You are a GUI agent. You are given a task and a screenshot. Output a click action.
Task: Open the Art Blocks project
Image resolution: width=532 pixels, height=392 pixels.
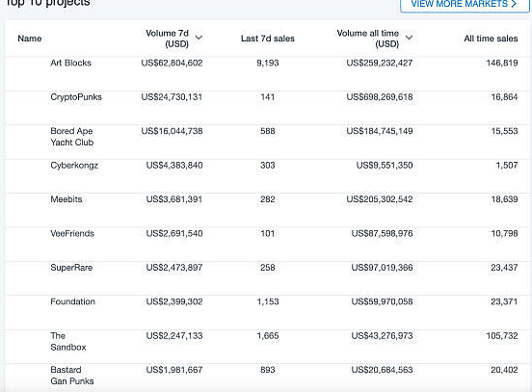(71, 63)
